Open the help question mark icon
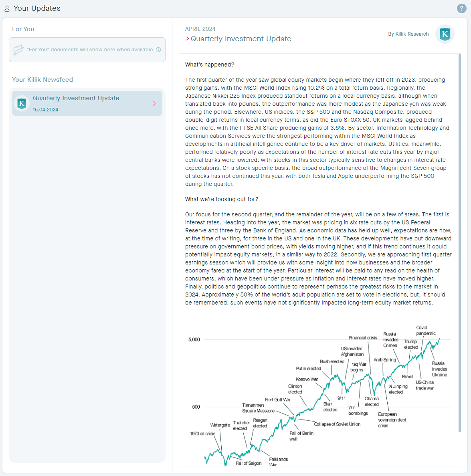Screen dimensions: 471x476 point(461,8)
